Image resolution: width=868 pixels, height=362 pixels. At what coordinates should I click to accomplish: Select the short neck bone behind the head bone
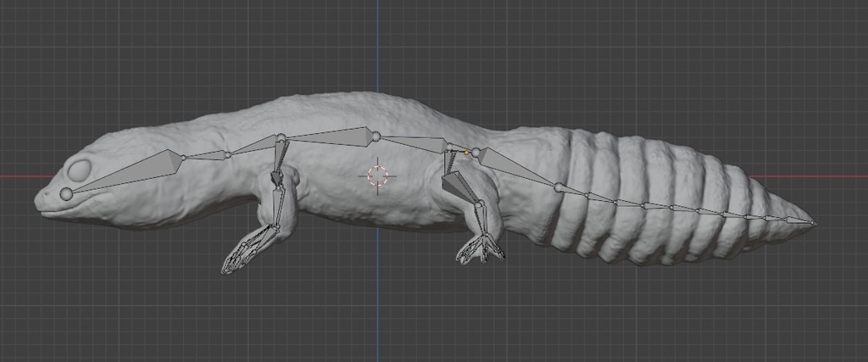pos(205,156)
